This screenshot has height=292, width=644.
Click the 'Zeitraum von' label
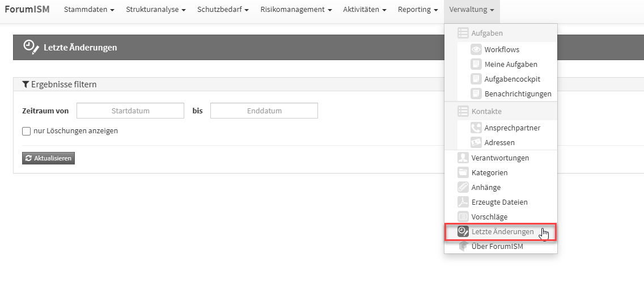[x=45, y=111]
